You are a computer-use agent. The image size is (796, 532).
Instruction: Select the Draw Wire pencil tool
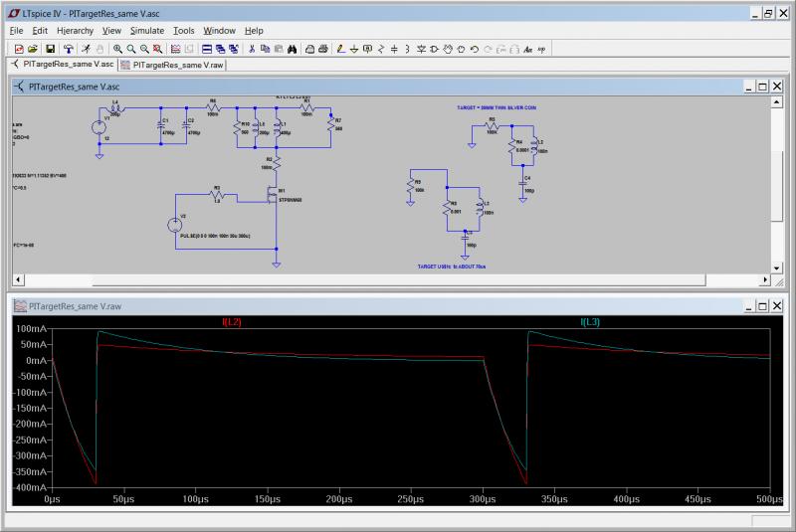coord(340,49)
